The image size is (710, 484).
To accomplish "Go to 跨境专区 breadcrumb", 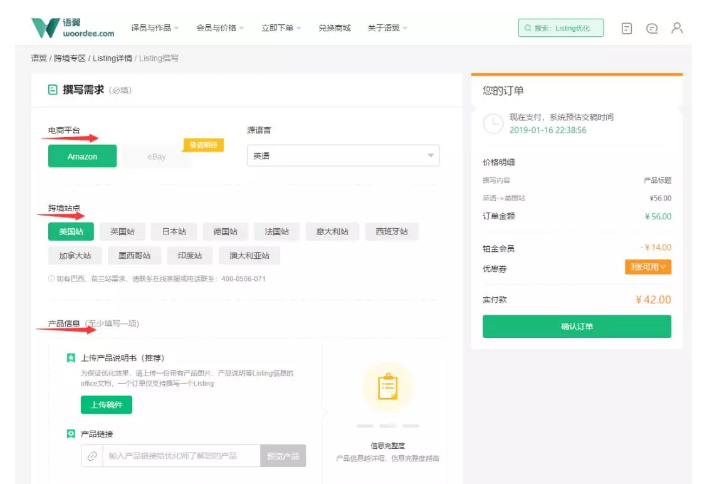I will coord(70,58).
